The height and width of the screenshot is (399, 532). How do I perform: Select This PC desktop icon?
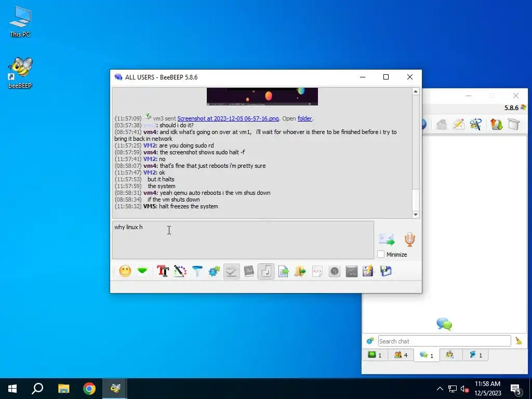pos(20,21)
